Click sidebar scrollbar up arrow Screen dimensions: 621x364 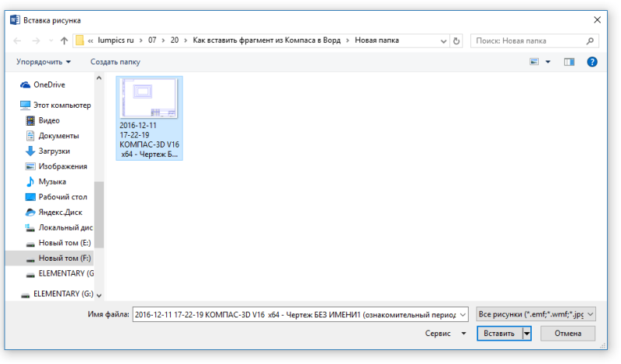tap(99, 78)
